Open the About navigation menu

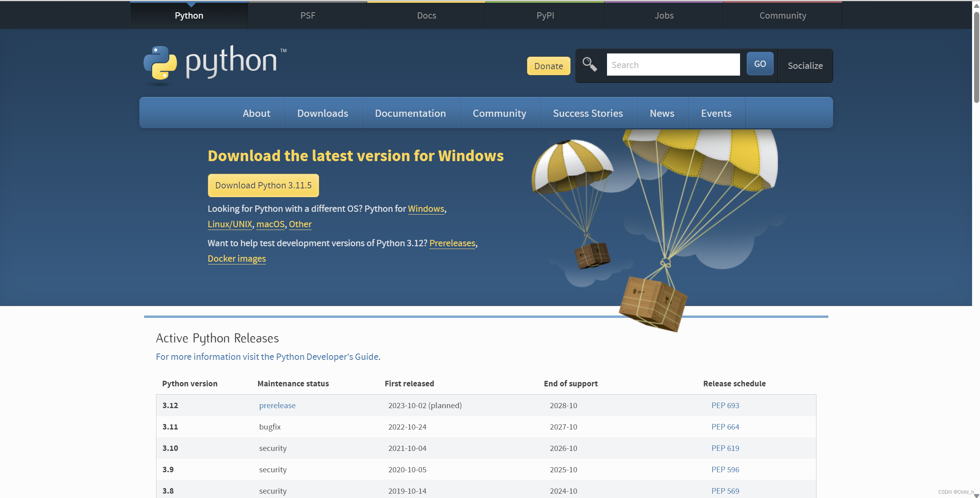256,113
